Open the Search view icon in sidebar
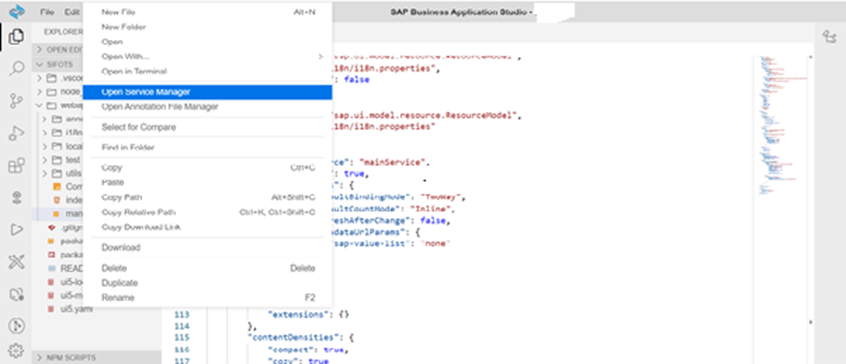 16,68
